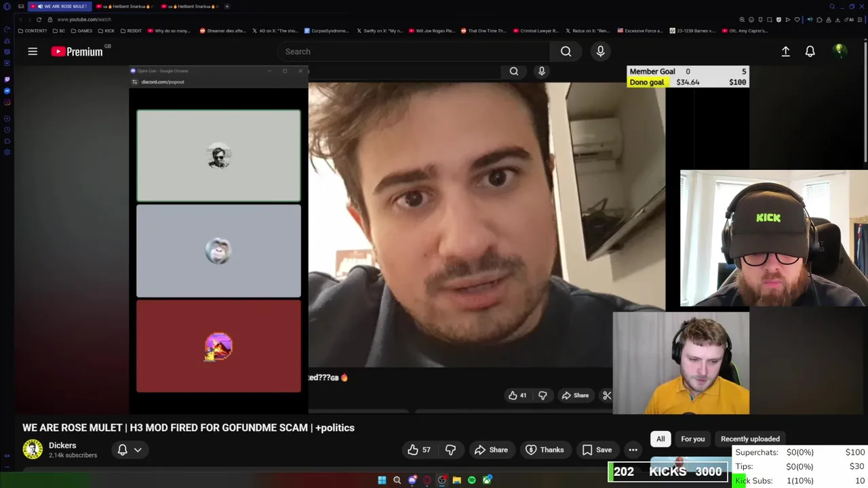
Task: Save the video to a playlist
Action: 597,449
